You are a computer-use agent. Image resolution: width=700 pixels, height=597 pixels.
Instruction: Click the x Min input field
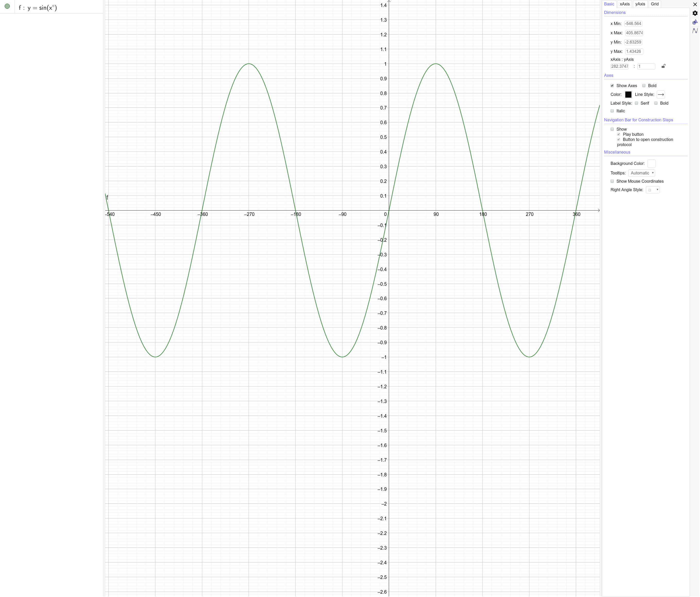(x=633, y=24)
